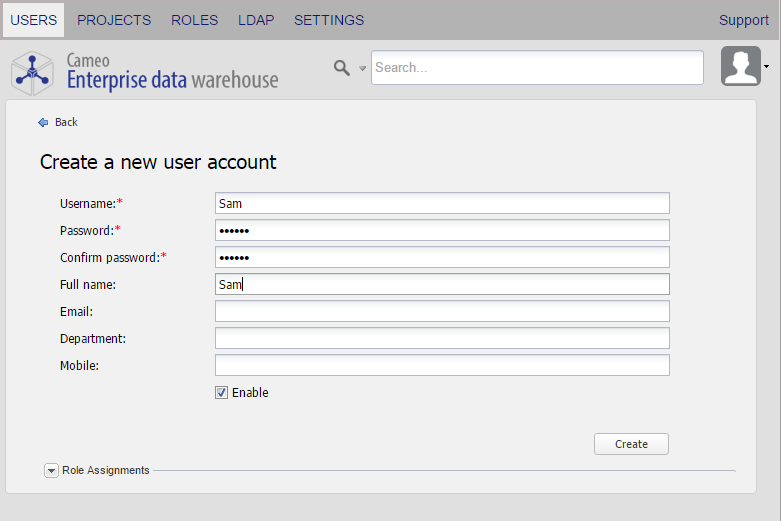The width and height of the screenshot is (781, 521).
Task: Click in the Search text box
Action: point(537,68)
